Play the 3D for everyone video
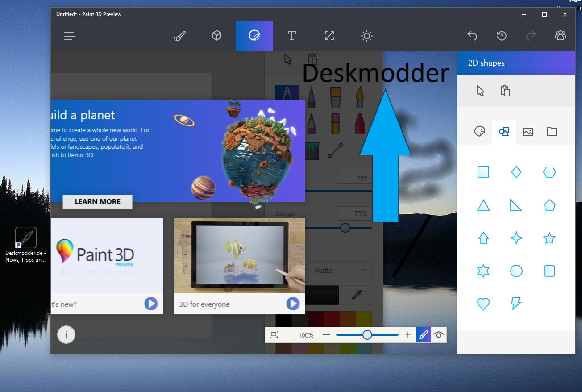Screen dimensions: 582x392 [x=293, y=304]
